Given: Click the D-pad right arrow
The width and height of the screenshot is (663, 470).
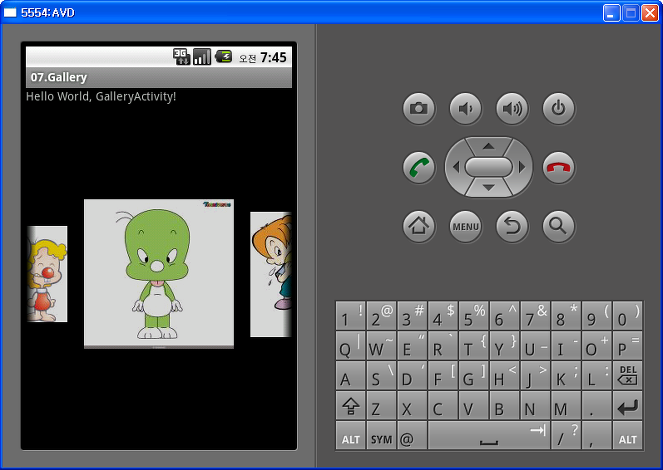Looking at the screenshot, I should tap(522, 167).
